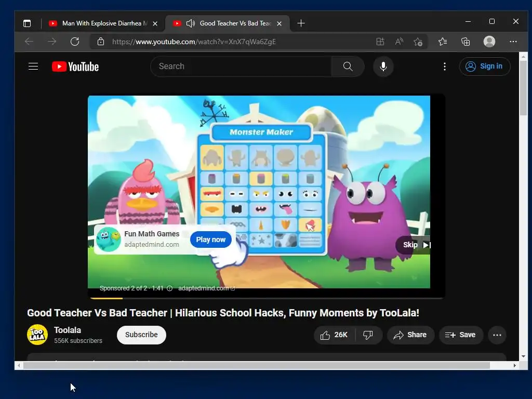Refresh the current page
532x399 pixels.
(75, 42)
